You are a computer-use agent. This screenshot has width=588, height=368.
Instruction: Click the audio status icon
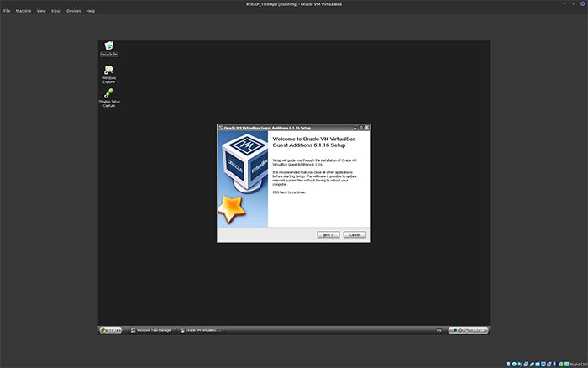point(520,364)
